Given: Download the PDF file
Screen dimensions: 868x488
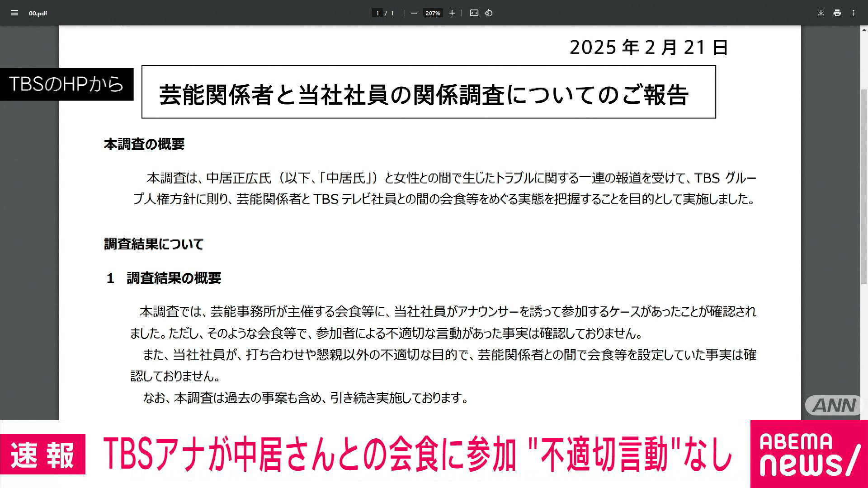Looking at the screenshot, I should 821,13.
